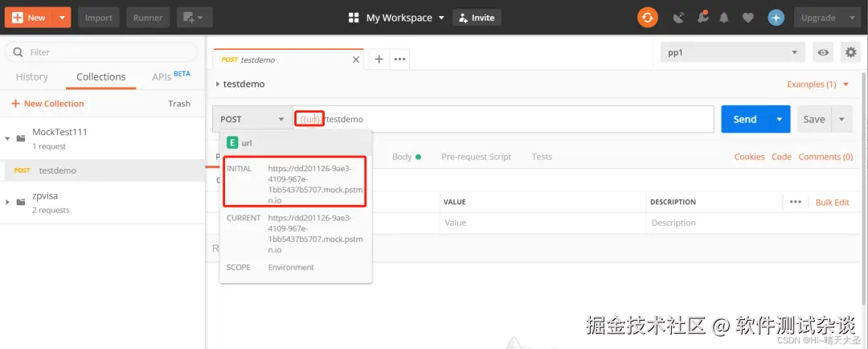Open the Save dropdown arrow

tap(842, 119)
